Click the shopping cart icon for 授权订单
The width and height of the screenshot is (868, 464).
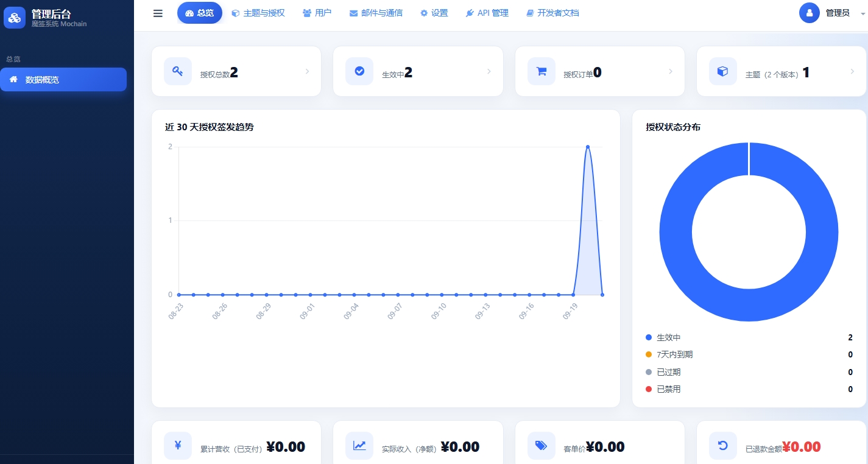[x=542, y=71]
